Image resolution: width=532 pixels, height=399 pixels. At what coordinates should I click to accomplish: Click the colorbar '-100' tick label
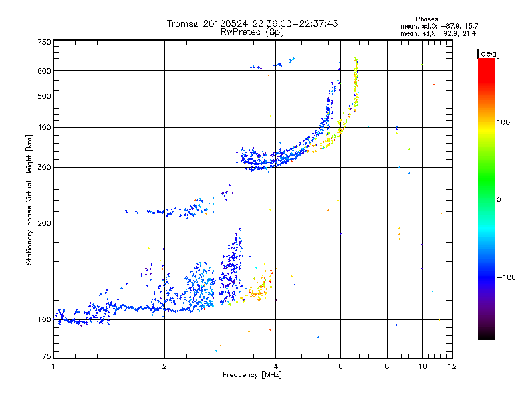[x=507, y=277]
